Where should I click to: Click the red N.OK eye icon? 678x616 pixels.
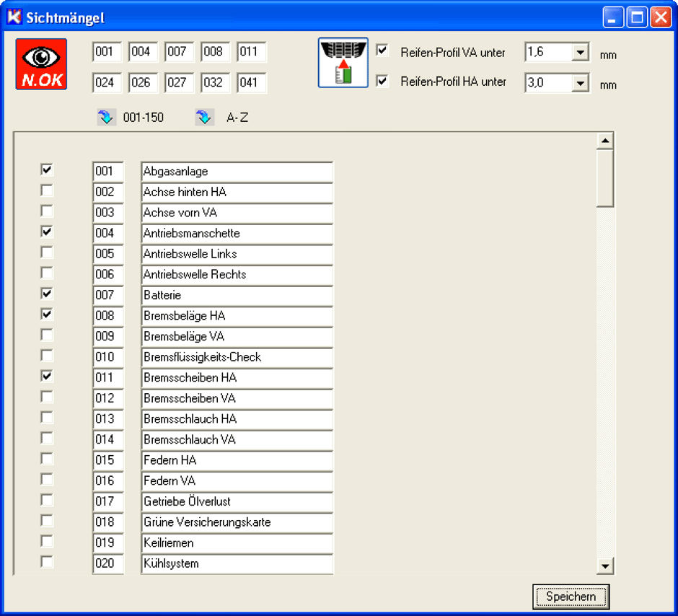click(41, 64)
